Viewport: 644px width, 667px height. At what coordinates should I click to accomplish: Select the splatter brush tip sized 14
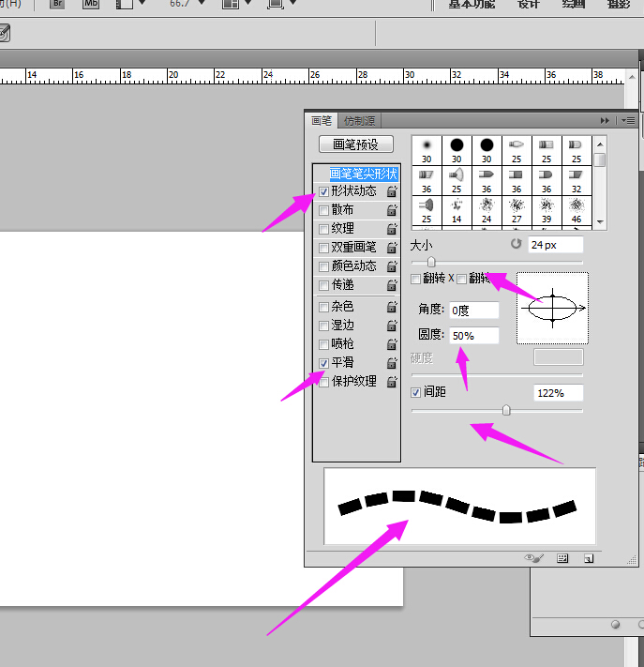click(457, 210)
